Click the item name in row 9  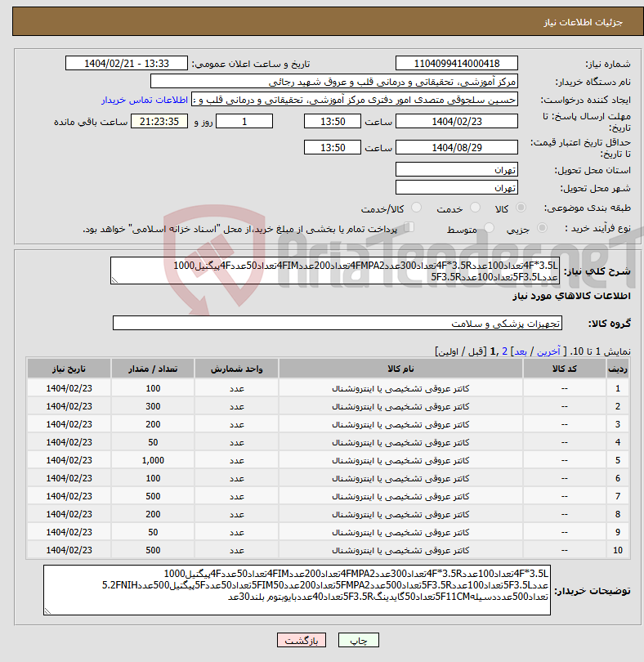[400, 532]
